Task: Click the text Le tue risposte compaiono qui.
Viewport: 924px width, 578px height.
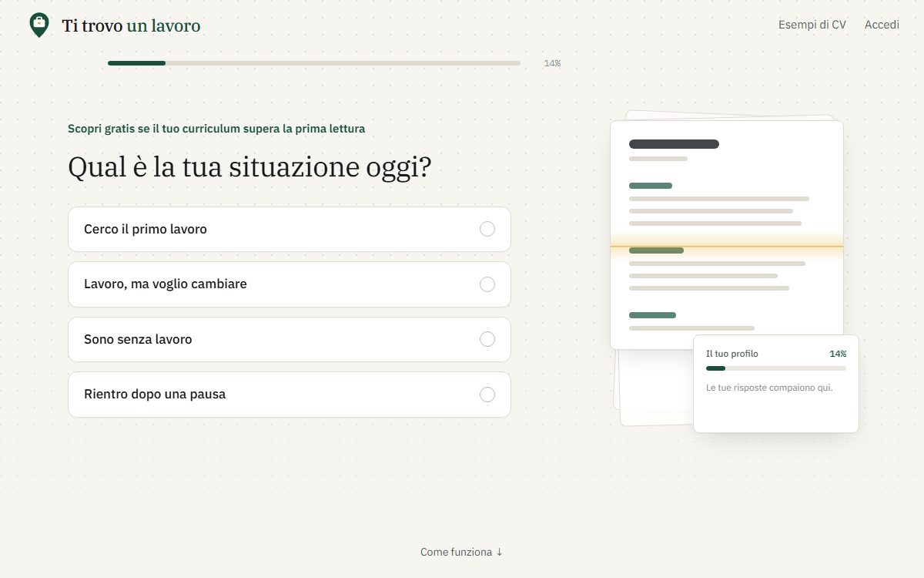Action: point(769,388)
